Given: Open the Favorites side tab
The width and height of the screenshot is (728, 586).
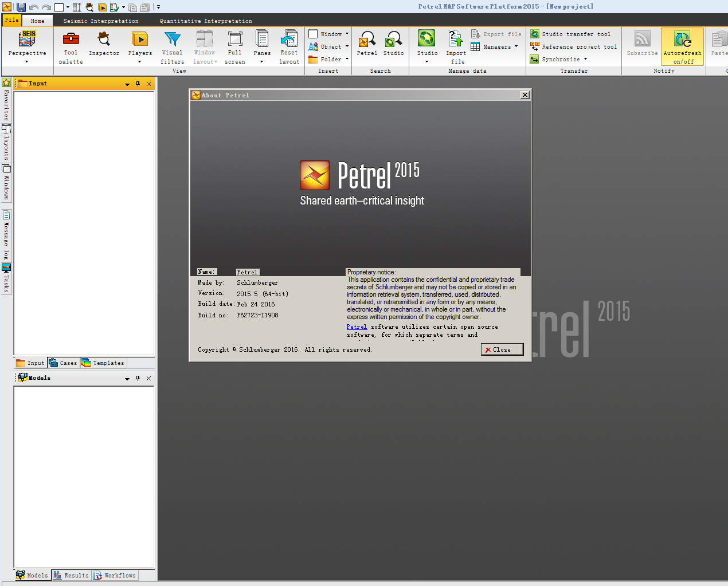Looking at the screenshot, I should tap(6, 99).
